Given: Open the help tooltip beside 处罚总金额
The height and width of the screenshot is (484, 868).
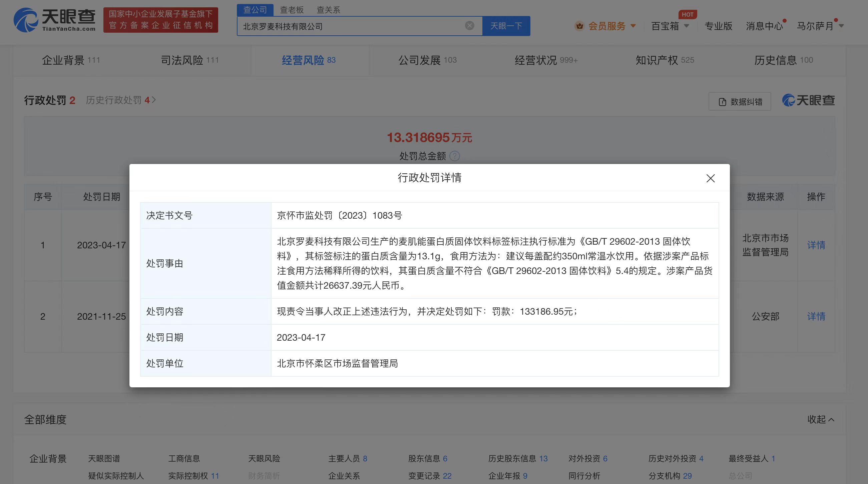Looking at the screenshot, I should pos(455,156).
